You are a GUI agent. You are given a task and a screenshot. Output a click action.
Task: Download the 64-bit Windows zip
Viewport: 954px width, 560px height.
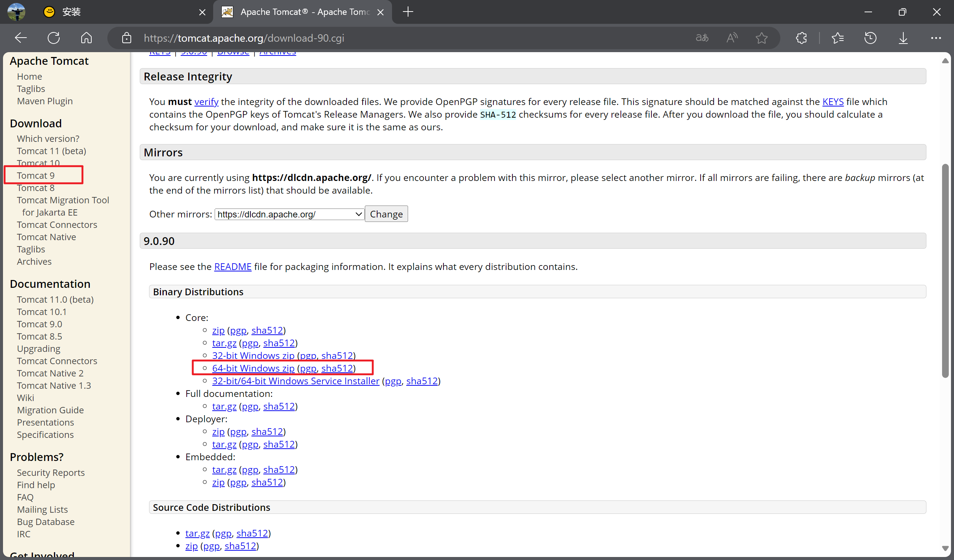tap(253, 368)
